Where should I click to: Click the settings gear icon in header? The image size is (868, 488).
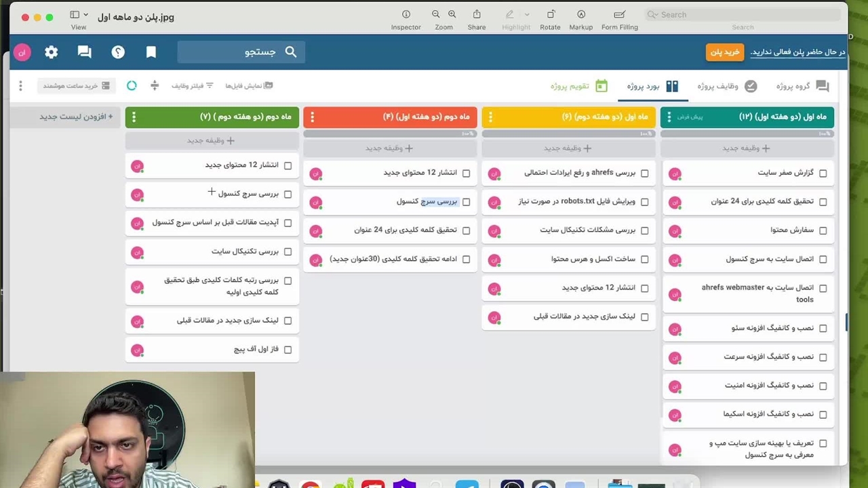click(52, 52)
